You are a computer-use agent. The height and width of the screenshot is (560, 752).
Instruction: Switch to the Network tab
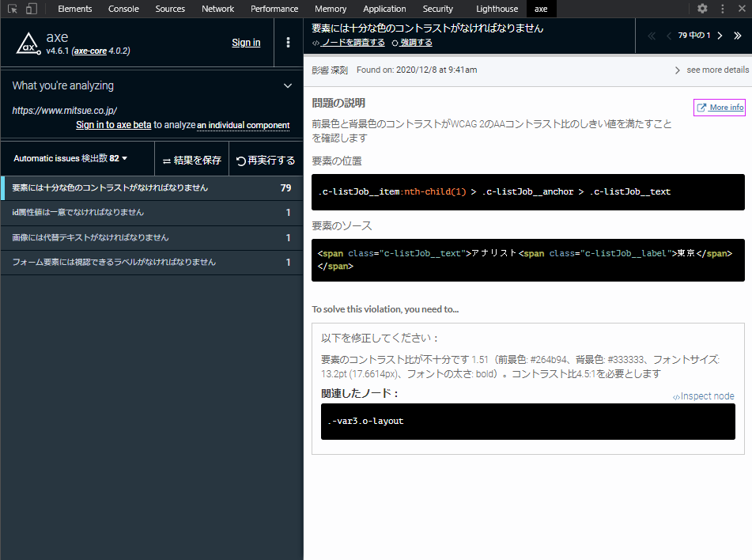click(217, 9)
